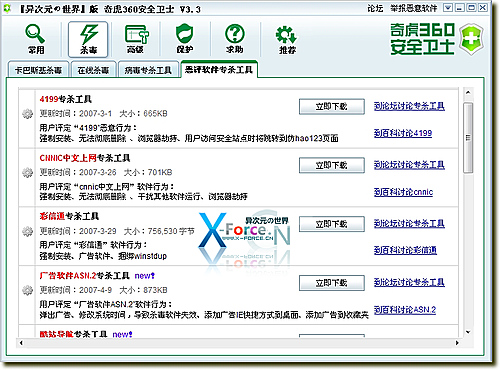The image size is (500, 370).
Task: Open the 在线杀毒 tab
Action: click(x=93, y=70)
